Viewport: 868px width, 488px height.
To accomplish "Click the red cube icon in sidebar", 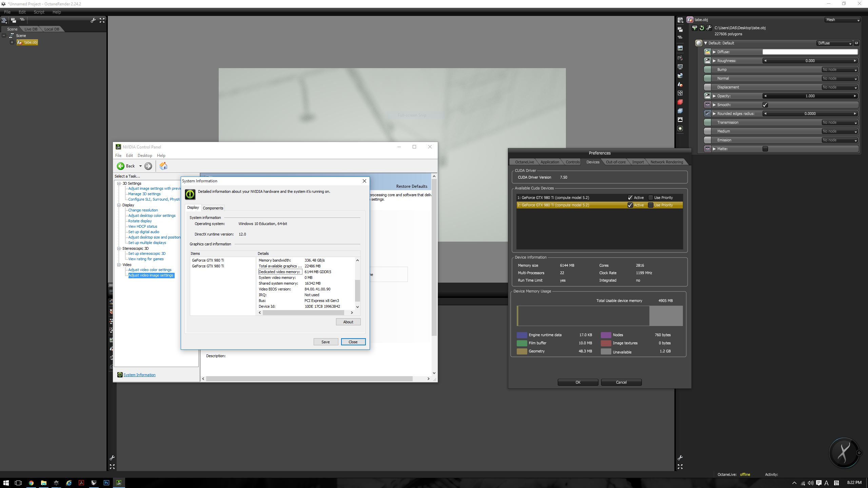I will [680, 102].
